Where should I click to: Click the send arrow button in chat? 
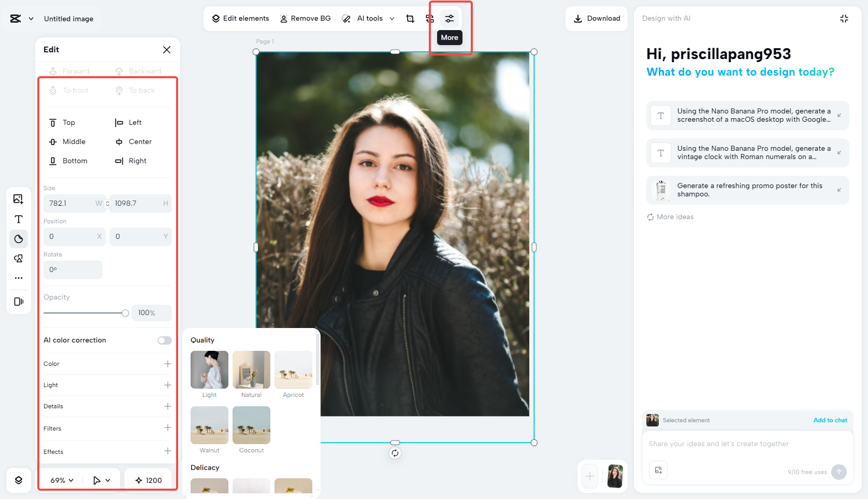click(839, 472)
